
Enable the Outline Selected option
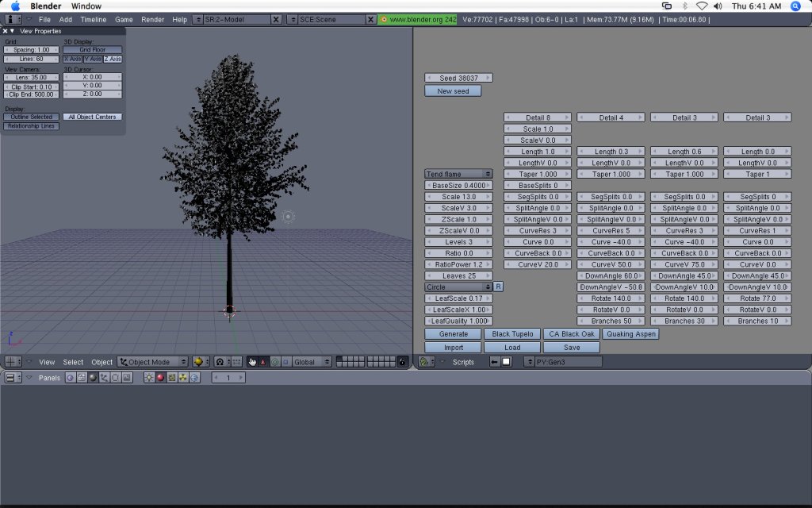pyautogui.click(x=32, y=117)
